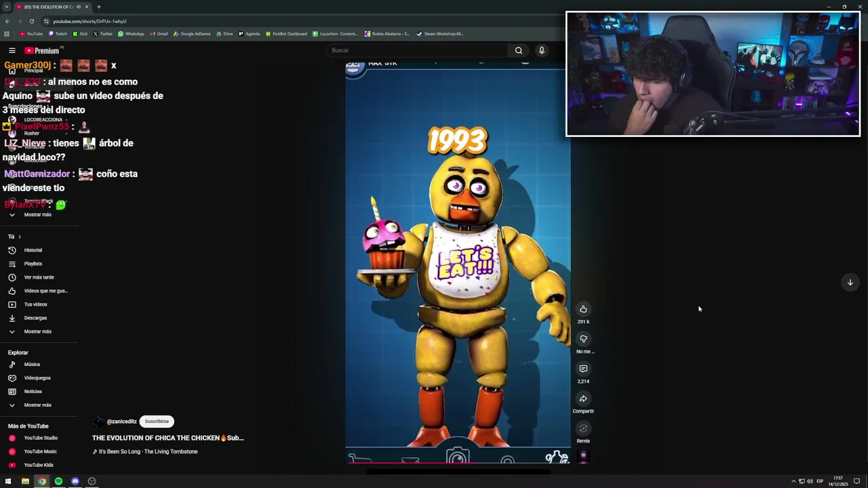Show hidden system tray icons

coord(793,481)
